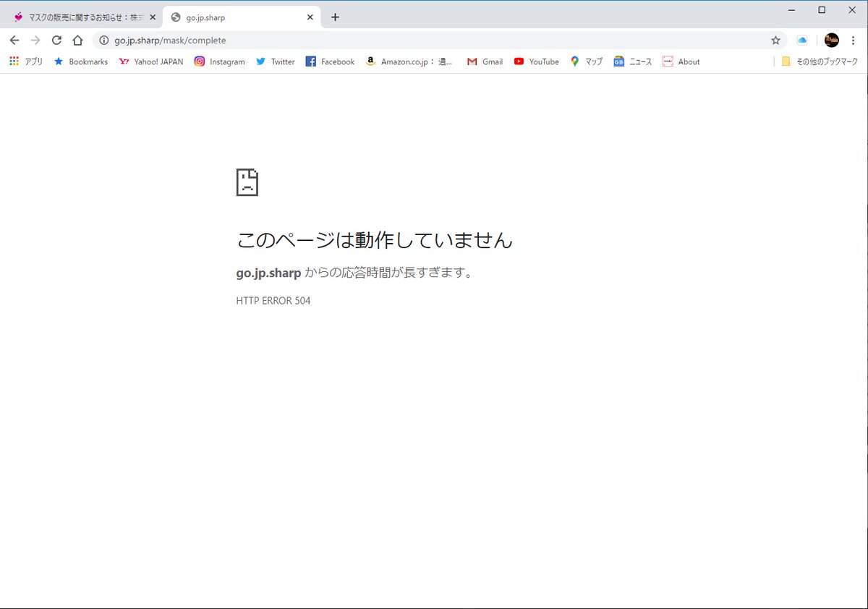Open the Chrome profile avatar

pos(832,41)
